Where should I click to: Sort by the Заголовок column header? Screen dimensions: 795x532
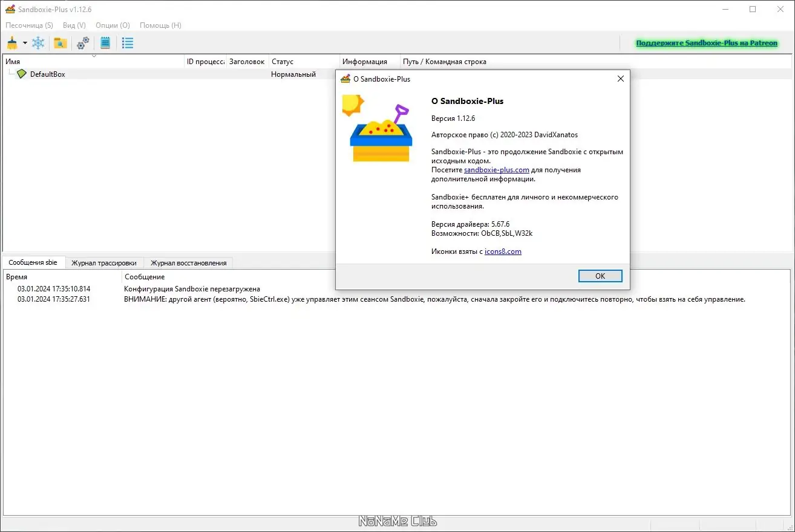248,61
